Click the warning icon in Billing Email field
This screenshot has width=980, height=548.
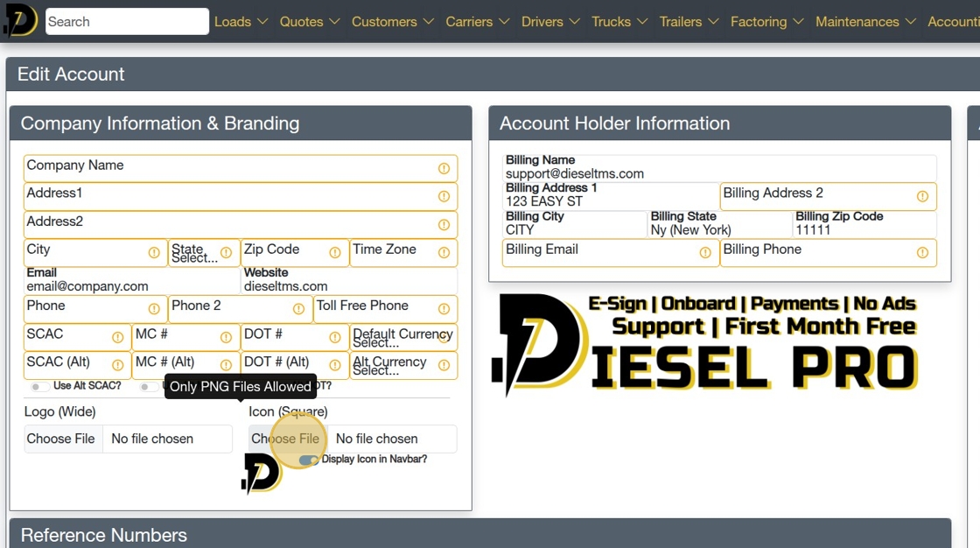pos(705,253)
